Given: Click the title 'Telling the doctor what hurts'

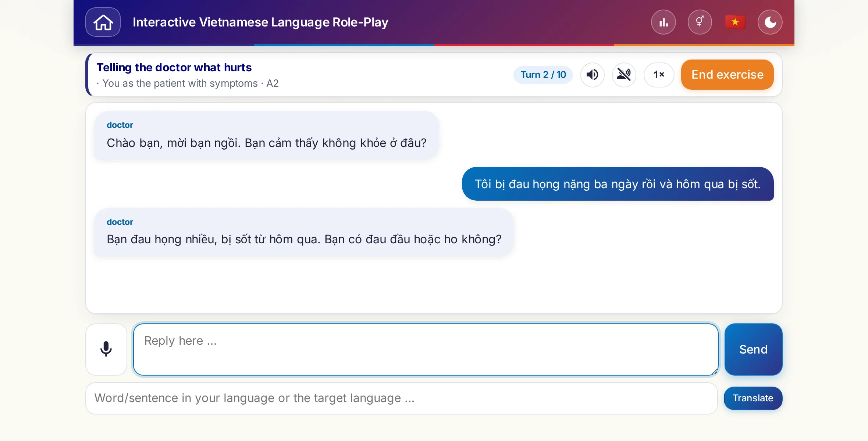Looking at the screenshot, I should (x=174, y=67).
